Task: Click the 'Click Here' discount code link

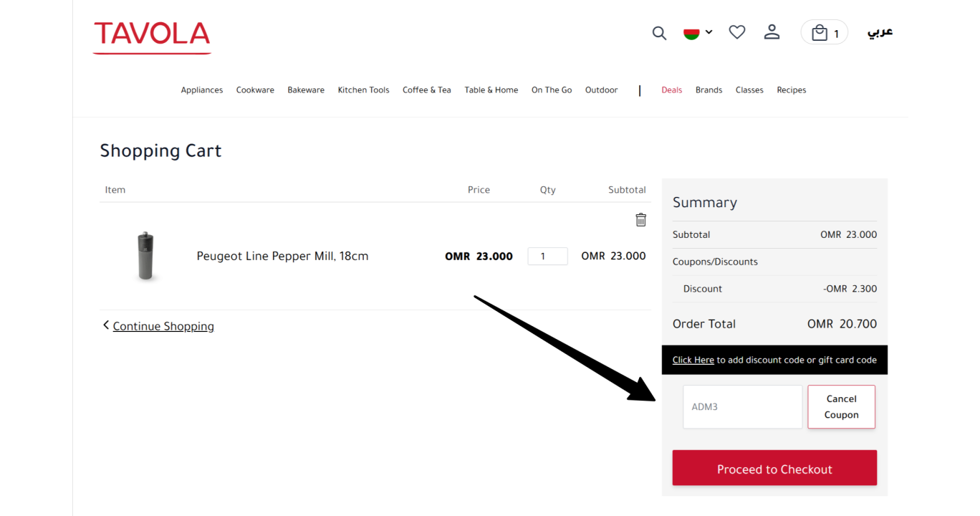Action: tap(693, 360)
